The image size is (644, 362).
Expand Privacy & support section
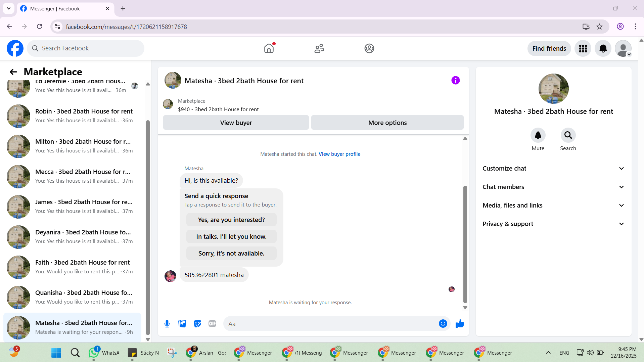(x=554, y=224)
